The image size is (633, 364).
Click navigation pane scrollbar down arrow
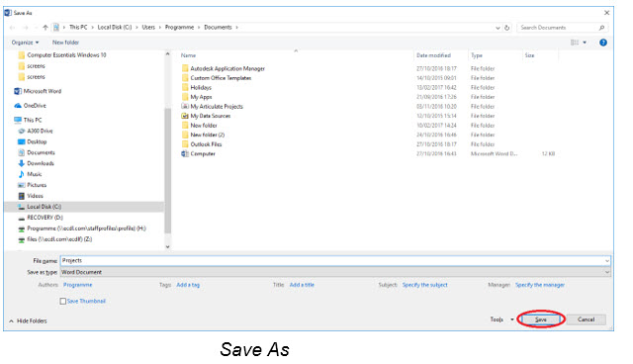[167, 246]
